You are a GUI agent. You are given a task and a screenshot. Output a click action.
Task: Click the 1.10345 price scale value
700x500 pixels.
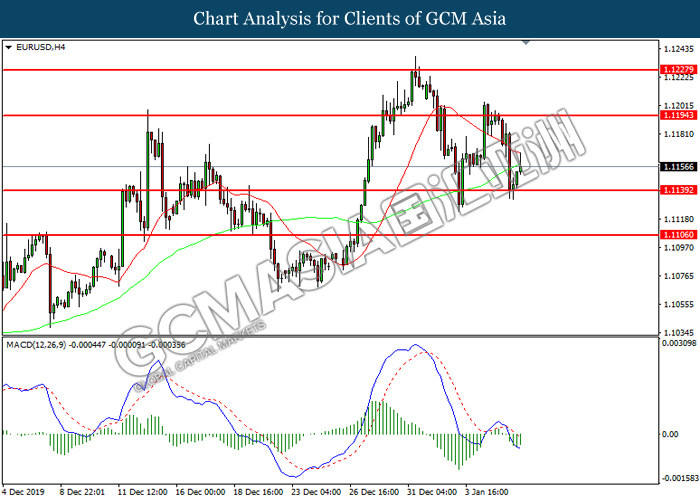[679, 333]
